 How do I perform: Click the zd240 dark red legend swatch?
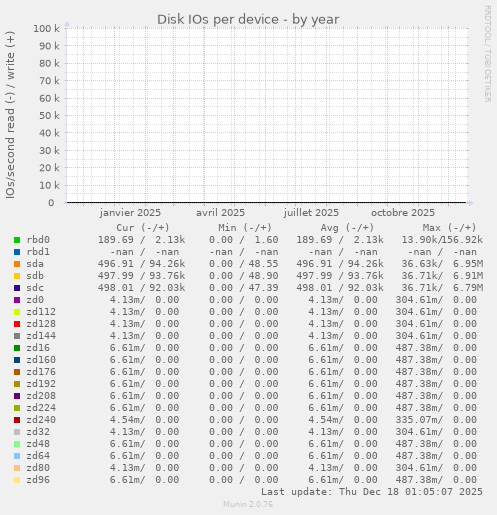tap(17, 420)
